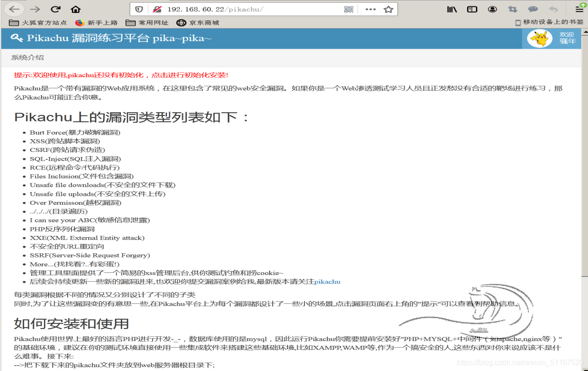Click the RCE(远程命令/代码执行) list item
The height and width of the screenshot is (371, 588).
[x=75, y=167]
